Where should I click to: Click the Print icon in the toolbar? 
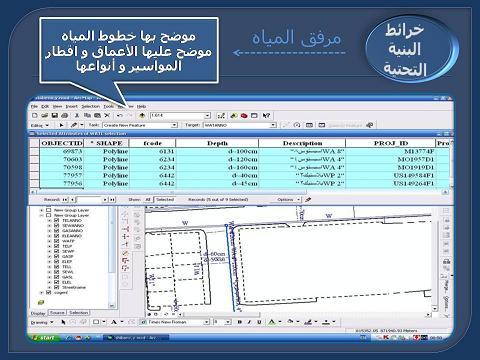[x=65, y=116]
